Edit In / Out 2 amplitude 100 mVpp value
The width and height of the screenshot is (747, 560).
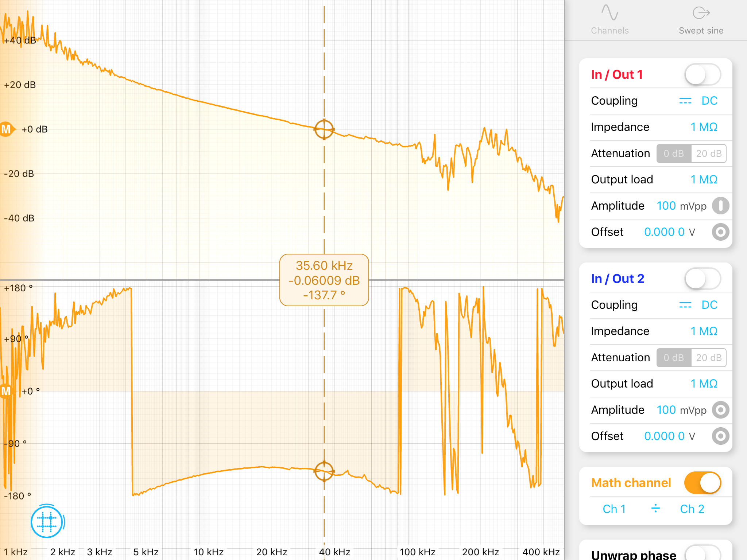(681, 410)
